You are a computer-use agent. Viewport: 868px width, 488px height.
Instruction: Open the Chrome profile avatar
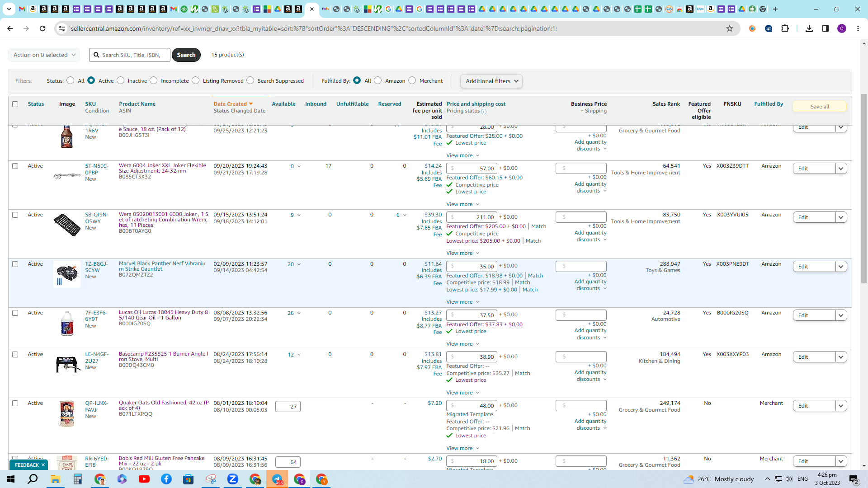click(x=842, y=28)
